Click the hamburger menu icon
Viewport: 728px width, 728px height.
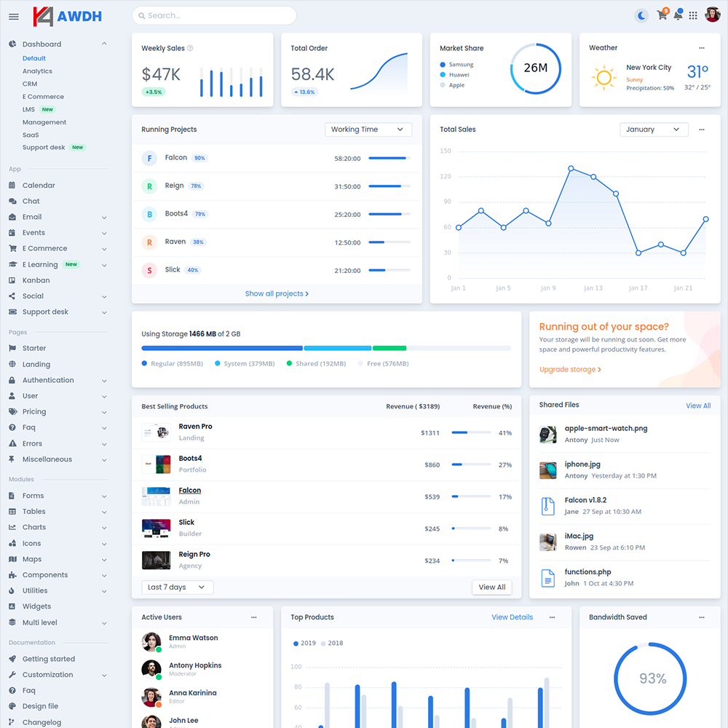click(x=14, y=15)
